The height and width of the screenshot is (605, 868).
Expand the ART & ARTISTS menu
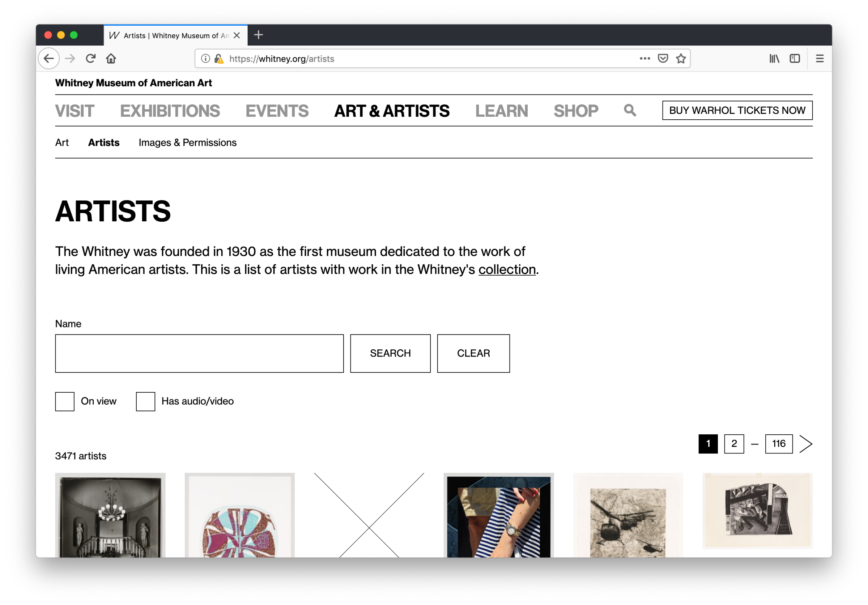(392, 110)
